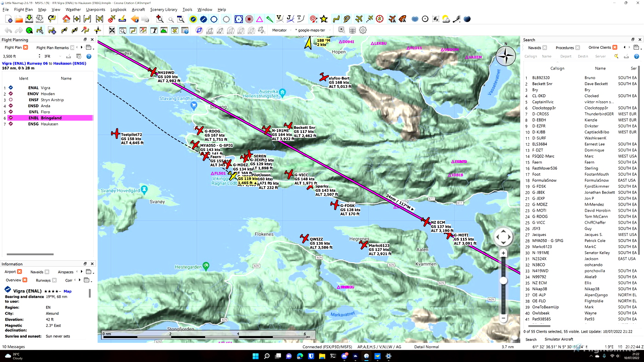Toggle hillshading mountain icon
Screen dimensions: 644x362
pos(164,31)
